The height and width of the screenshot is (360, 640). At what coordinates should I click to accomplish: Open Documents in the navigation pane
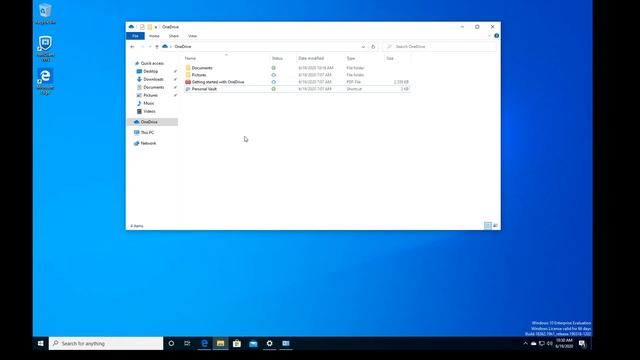153,87
